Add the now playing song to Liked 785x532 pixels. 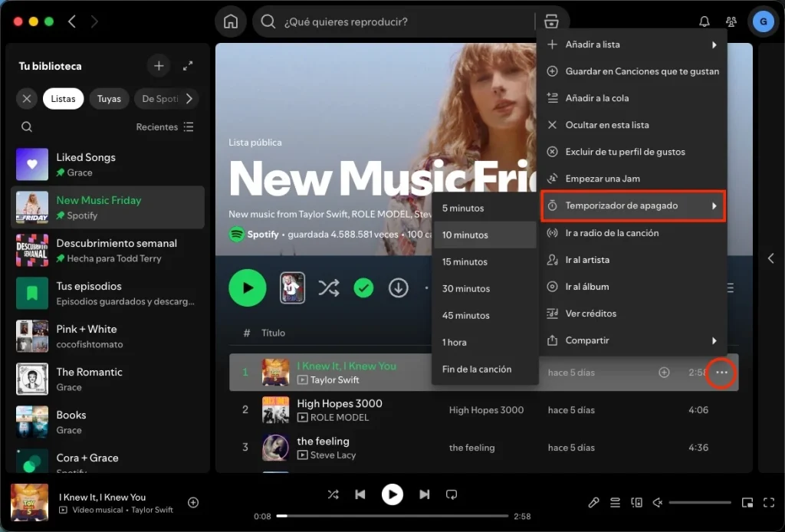point(193,502)
